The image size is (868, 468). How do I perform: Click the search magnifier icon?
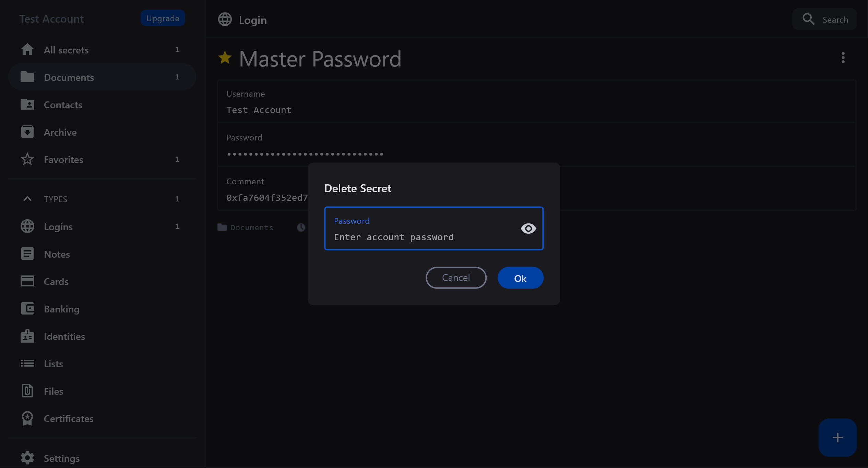(808, 19)
